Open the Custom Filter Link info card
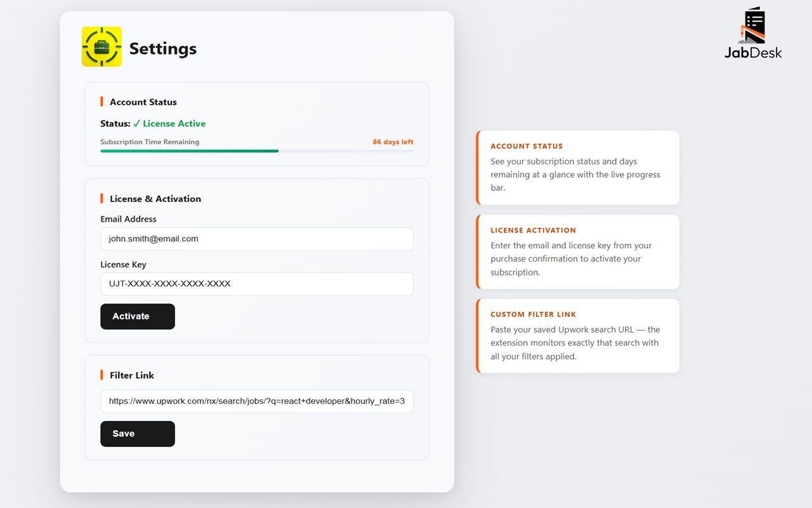The height and width of the screenshot is (508, 812). [x=577, y=335]
